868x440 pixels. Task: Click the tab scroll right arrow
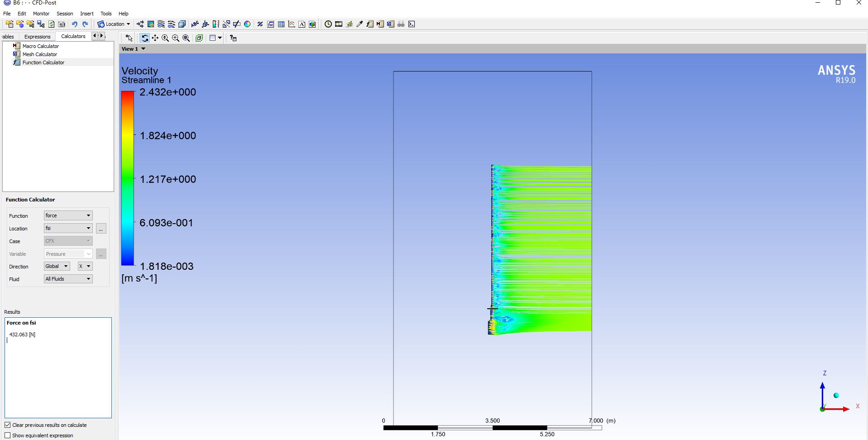tap(102, 36)
